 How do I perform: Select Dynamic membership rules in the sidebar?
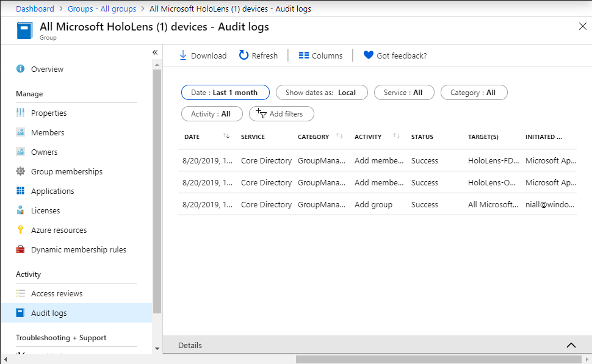pos(76,250)
